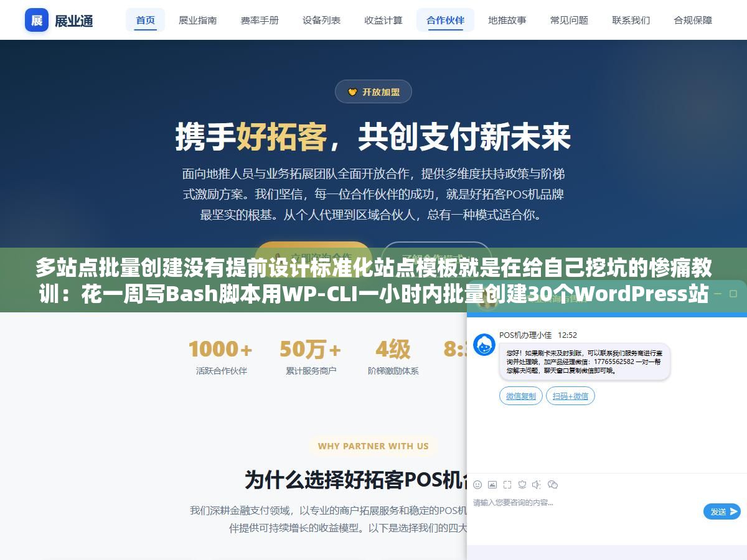Click the 4级 阶梯激励体系 statistic
This screenshot has width=747, height=560.
[x=393, y=357]
